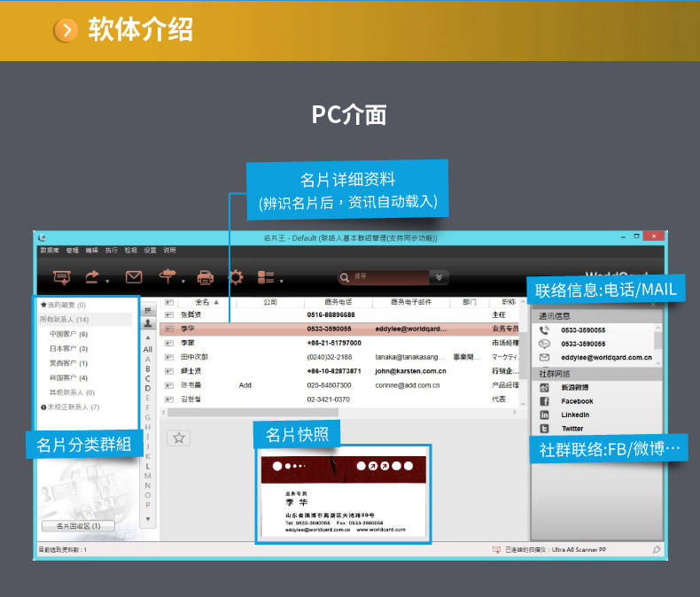Image resolution: width=700 pixels, height=597 pixels.
Task: Click the Facebook icon in social network panel
Action: pyautogui.click(x=544, y=401)
